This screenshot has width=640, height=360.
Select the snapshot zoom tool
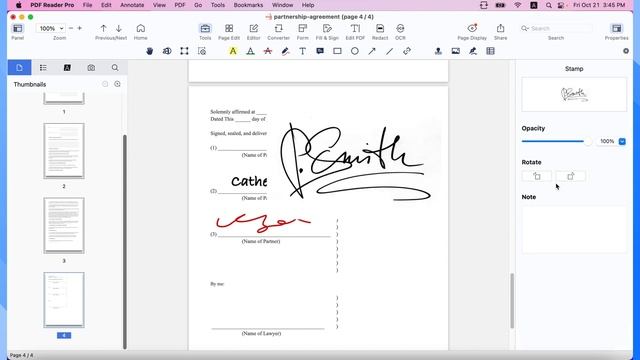tap(202, 51)
